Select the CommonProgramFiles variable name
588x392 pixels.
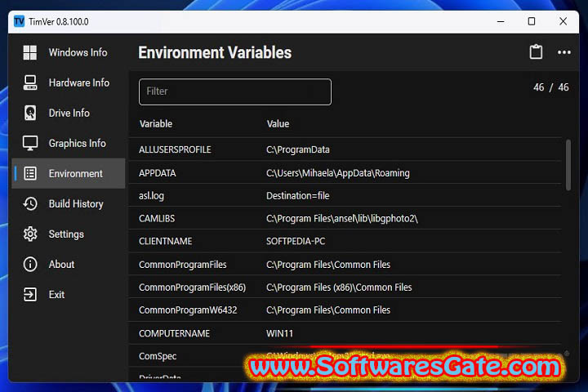(x=183, y=265)
